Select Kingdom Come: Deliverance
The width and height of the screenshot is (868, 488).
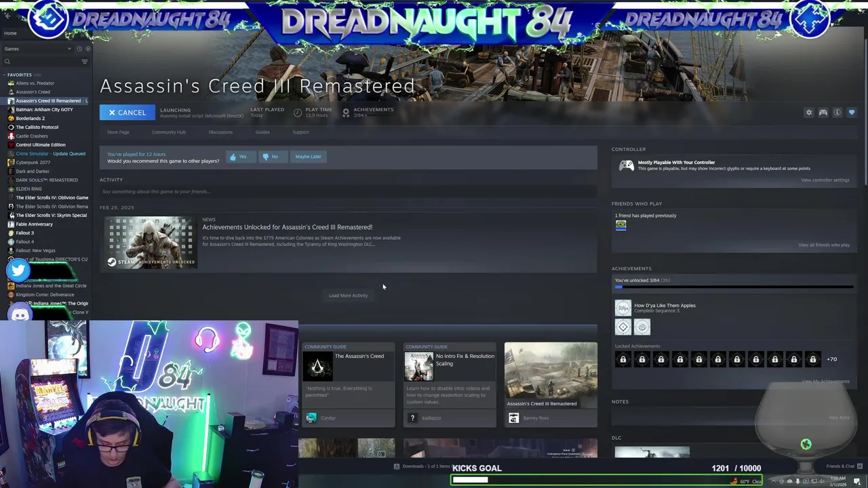(x=45, y=295)
